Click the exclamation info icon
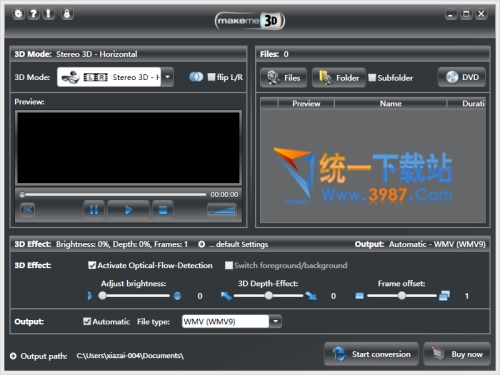The image size is (500, 375). click(x=49, y=14)
